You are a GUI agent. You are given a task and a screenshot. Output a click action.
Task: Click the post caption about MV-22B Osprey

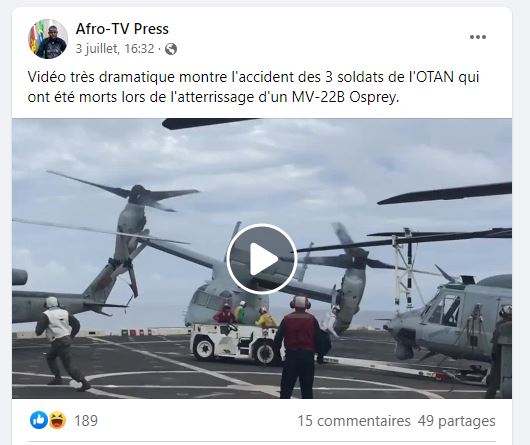tap(253, 87)
